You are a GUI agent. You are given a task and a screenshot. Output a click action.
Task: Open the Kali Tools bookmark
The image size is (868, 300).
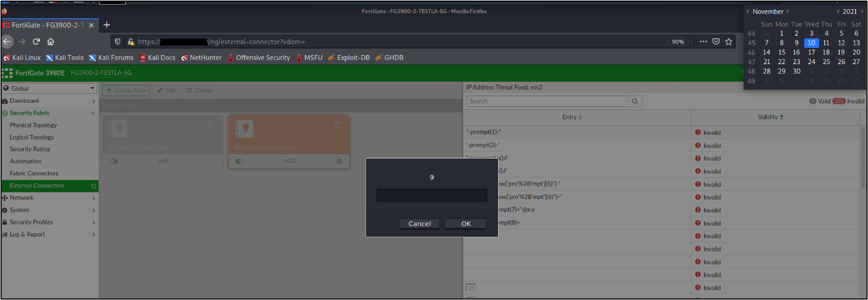pos(65,57)
